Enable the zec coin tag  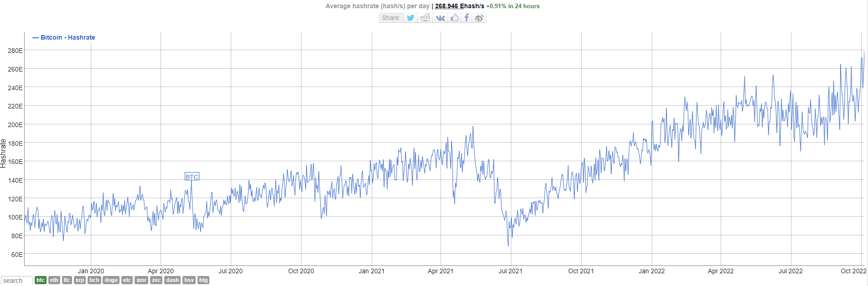[156, 280]
